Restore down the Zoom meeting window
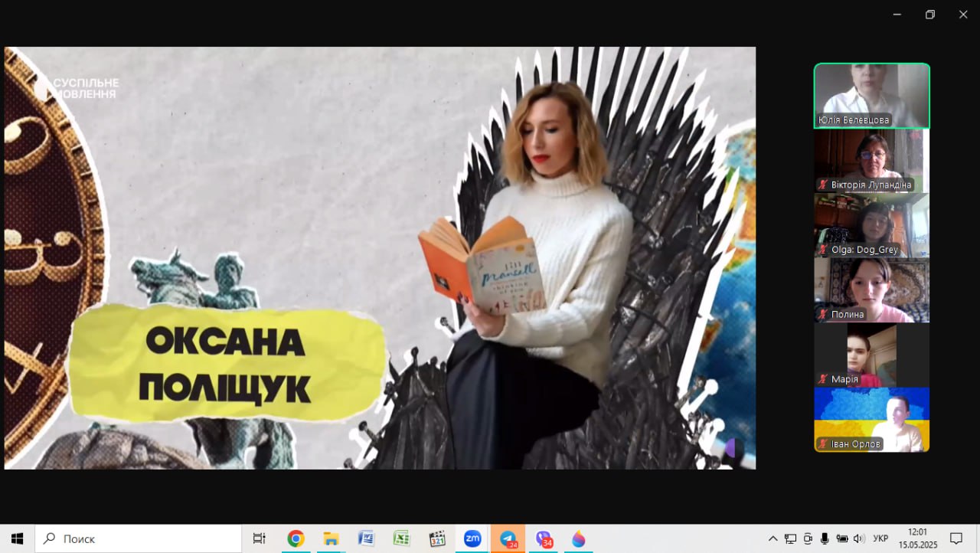 (x=930, y=15)
